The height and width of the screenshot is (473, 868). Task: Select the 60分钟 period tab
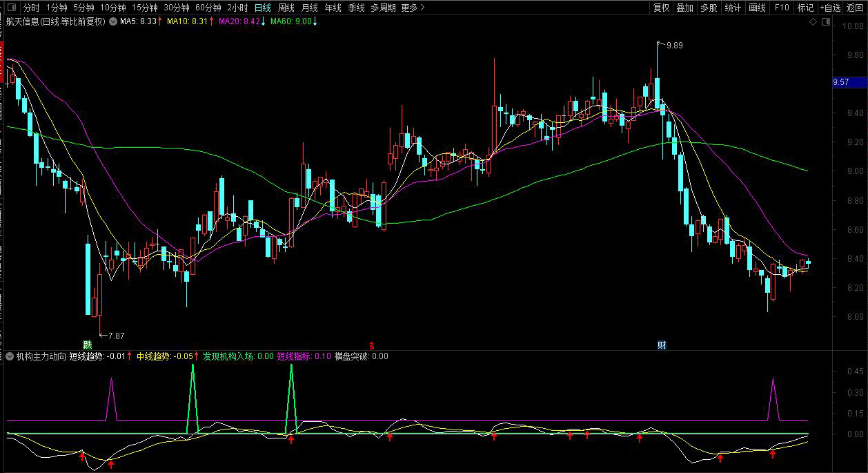coord(208,8)
